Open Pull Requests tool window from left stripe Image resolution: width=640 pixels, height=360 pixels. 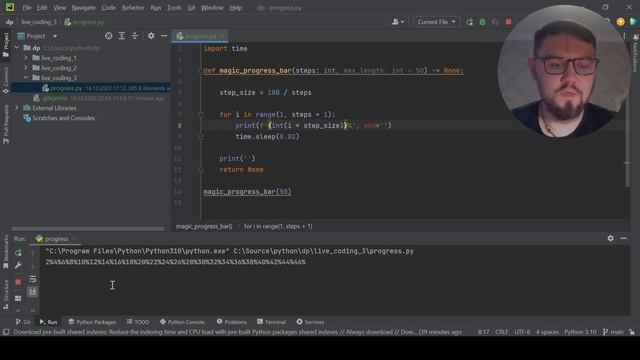[5, 124]
